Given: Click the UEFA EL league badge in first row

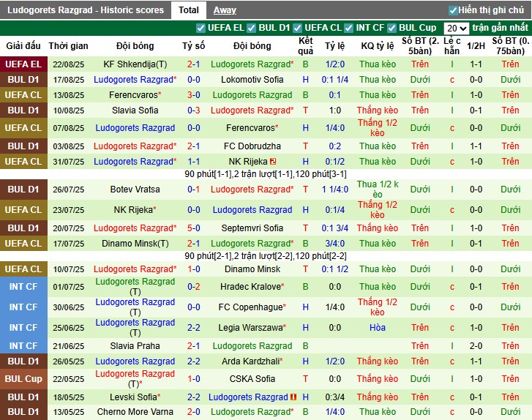Looking at the screenshot, I should click(x=23, y=64).
